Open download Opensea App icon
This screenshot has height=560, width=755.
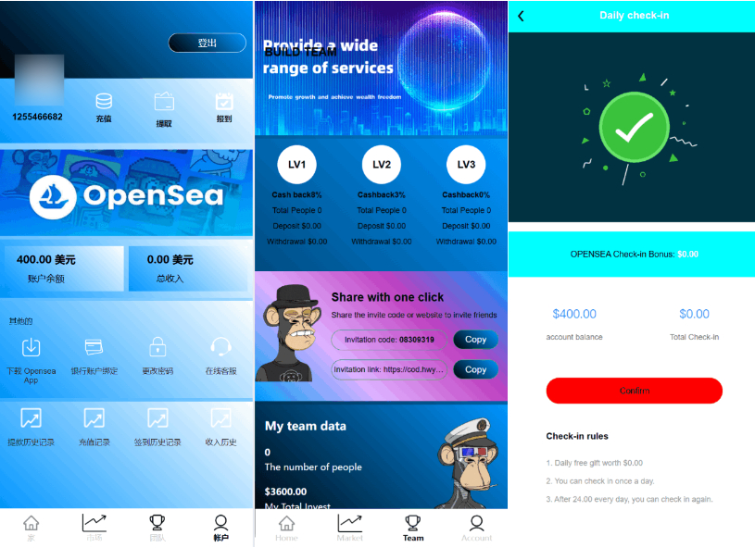(31, 347)
